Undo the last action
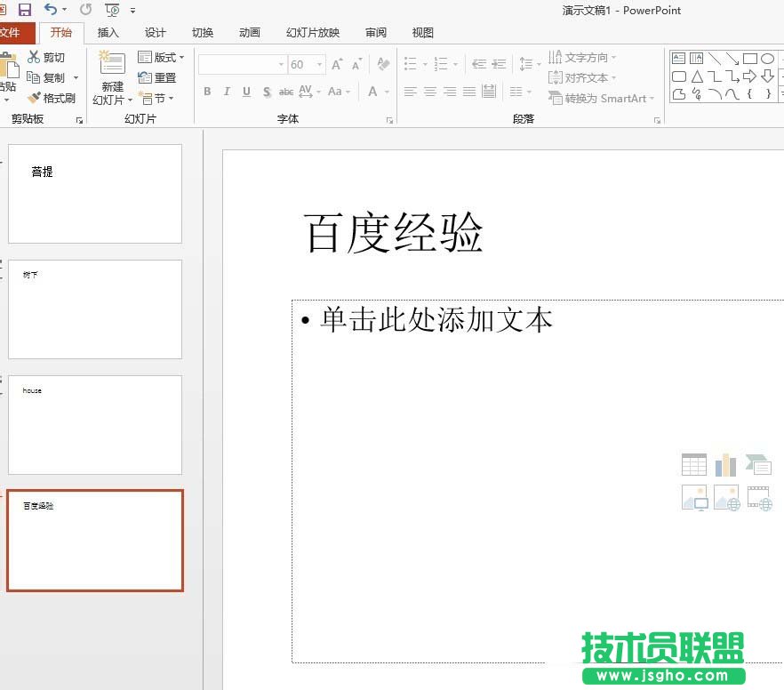The image size is (784, 690). pos(51,9)
